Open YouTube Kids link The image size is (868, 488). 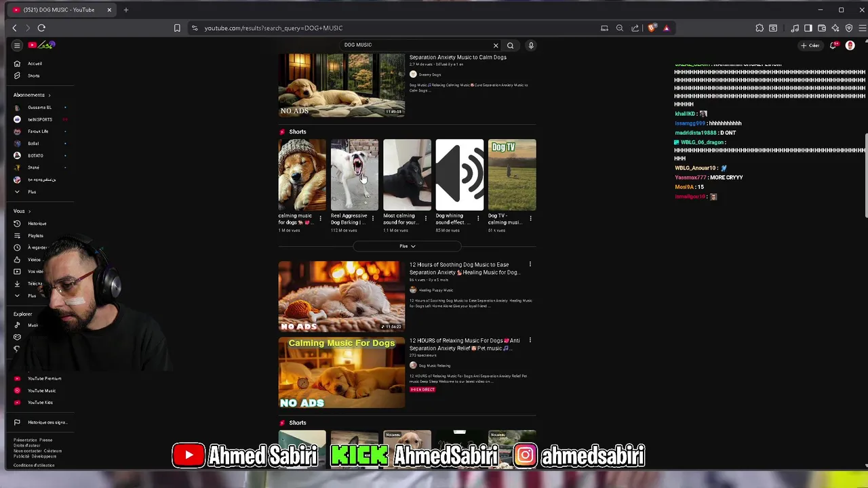[x=40, y=403]
